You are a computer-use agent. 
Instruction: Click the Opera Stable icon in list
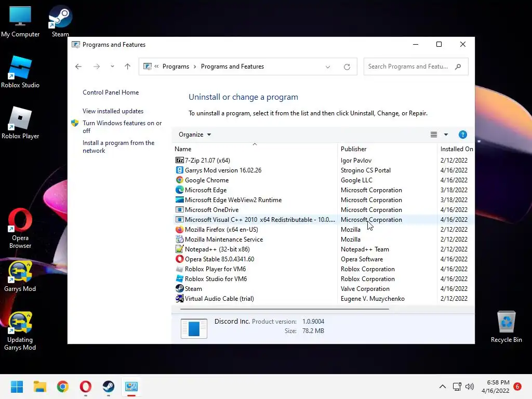point(179,259)
